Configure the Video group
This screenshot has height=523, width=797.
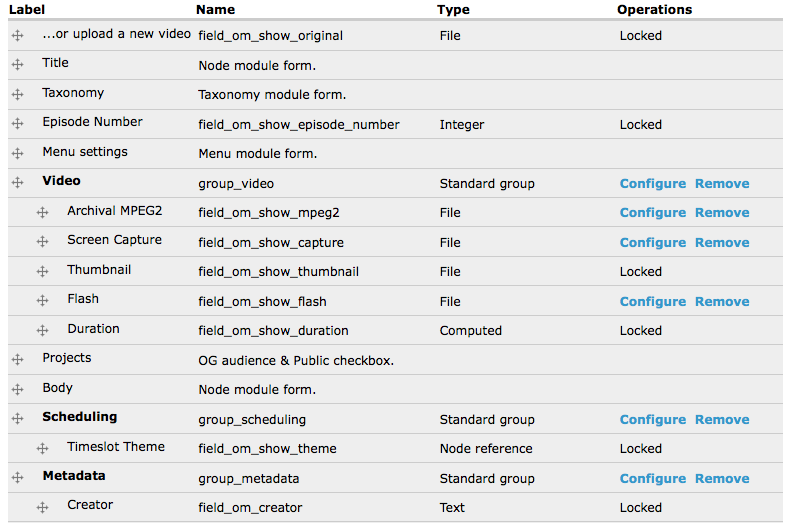(652, 184)
